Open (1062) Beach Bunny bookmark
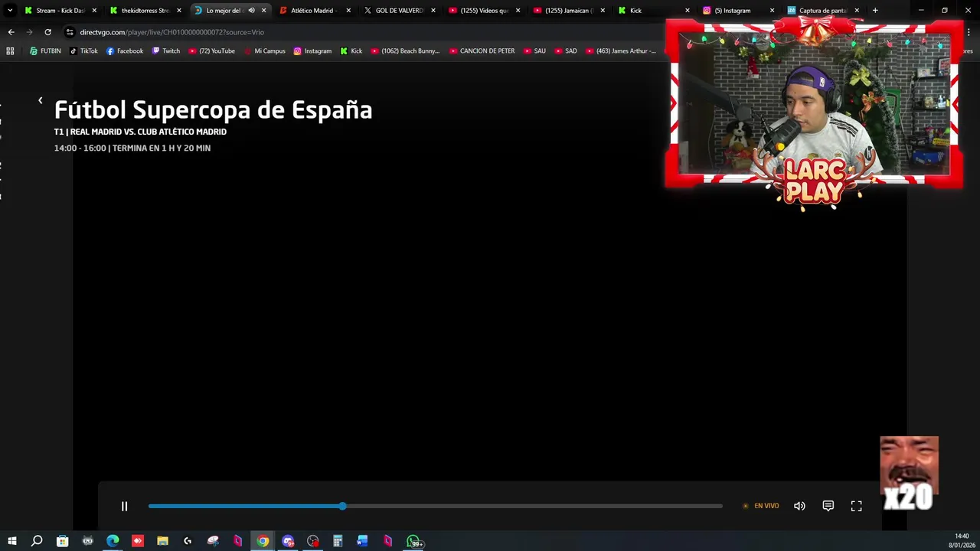Image resolution: width=980 pixels, height=551 pixels. pos(405,51)
